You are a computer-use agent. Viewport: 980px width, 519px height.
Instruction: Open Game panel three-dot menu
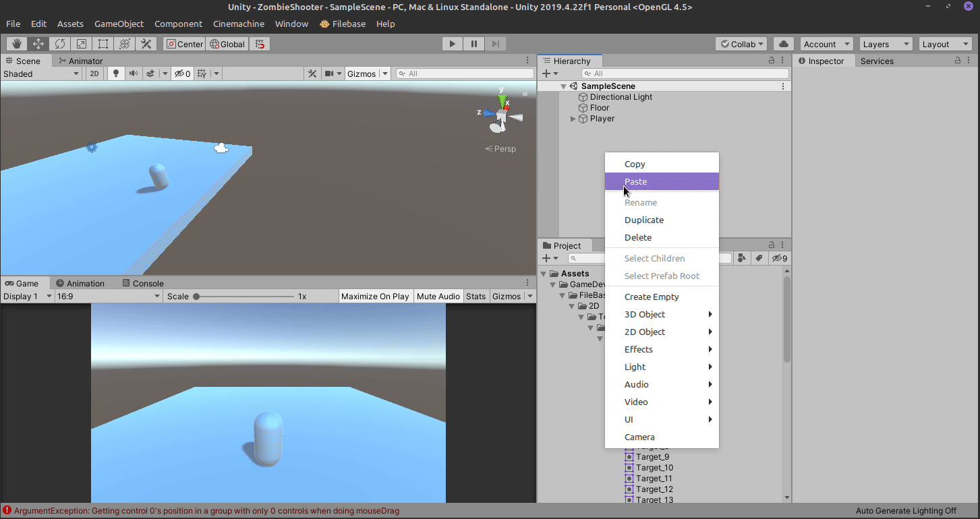527,283
